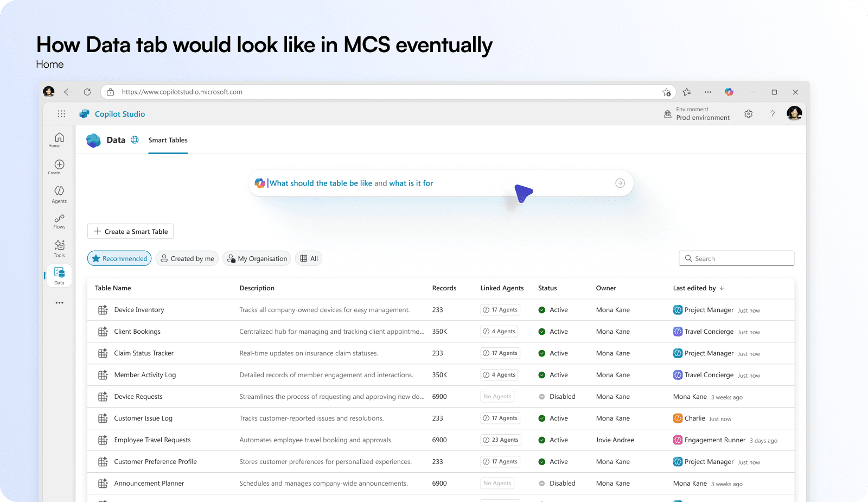
Task: Select the Recommended filter chip
Action: coord(119,258)
